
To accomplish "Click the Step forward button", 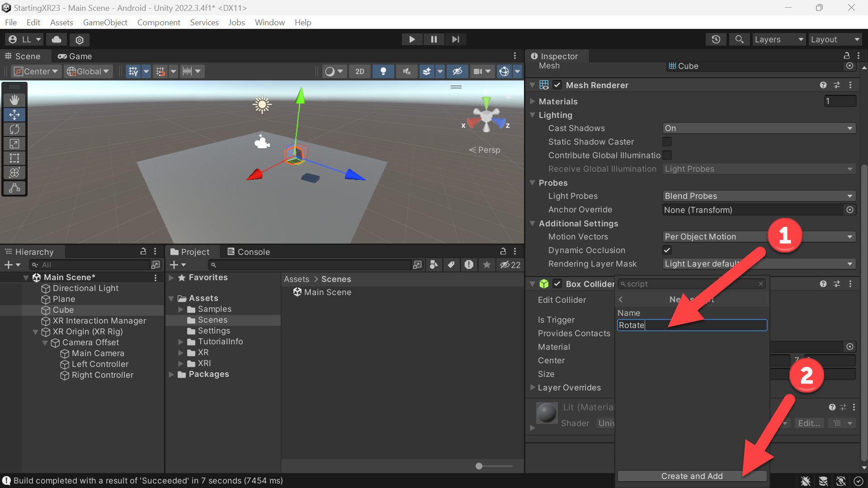I will (x=455, y=39).
